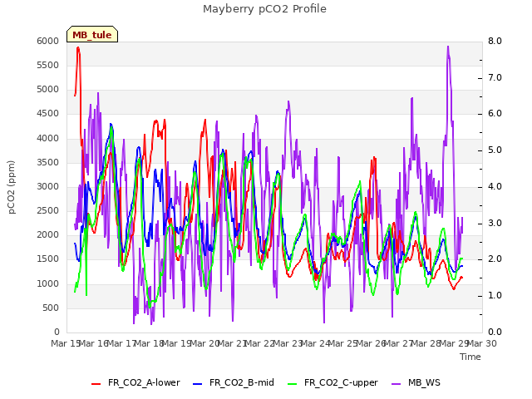Click the 5000 tick on left axis

click(x=48, y=90)
